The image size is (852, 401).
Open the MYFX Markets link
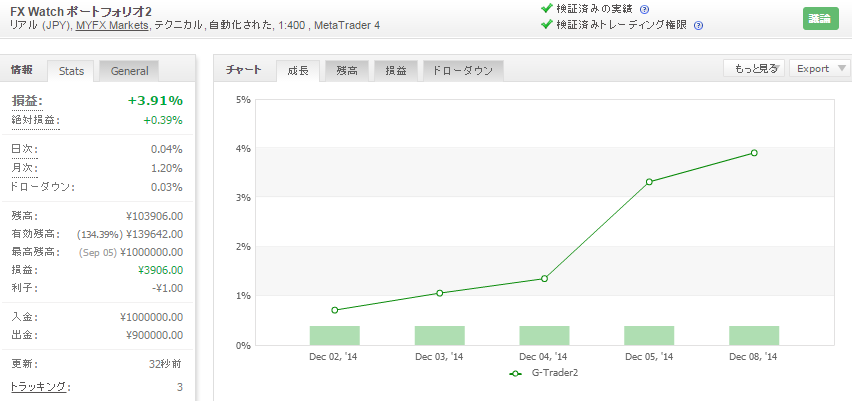coord(112,25)
